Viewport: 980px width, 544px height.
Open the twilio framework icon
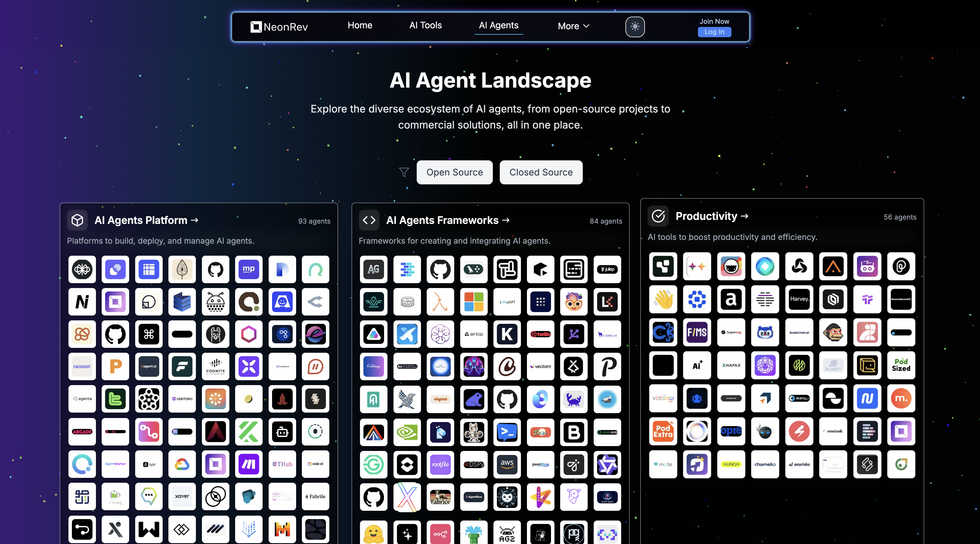(x=540, y=334)
